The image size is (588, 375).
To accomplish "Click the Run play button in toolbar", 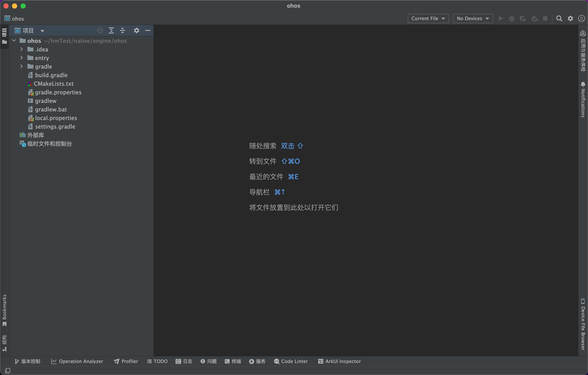I will [501, 19].
